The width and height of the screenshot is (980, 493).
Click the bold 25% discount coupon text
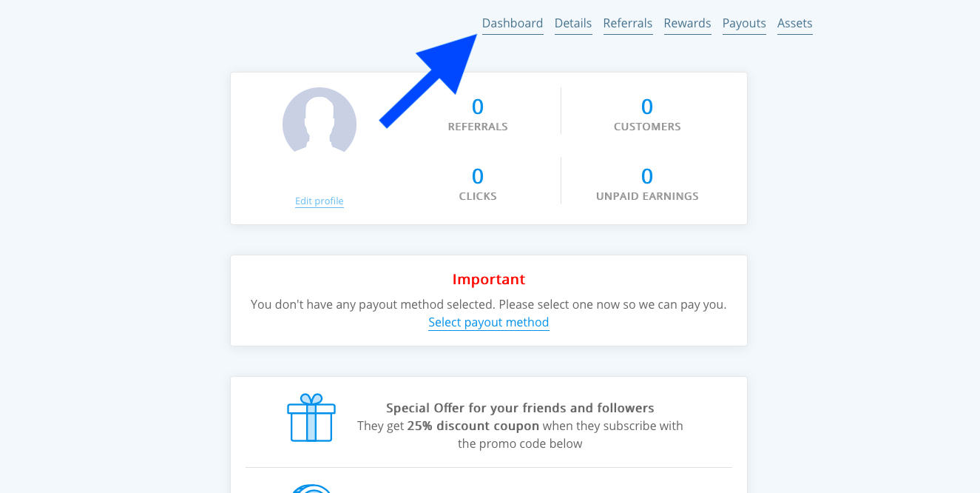[473, 426]
